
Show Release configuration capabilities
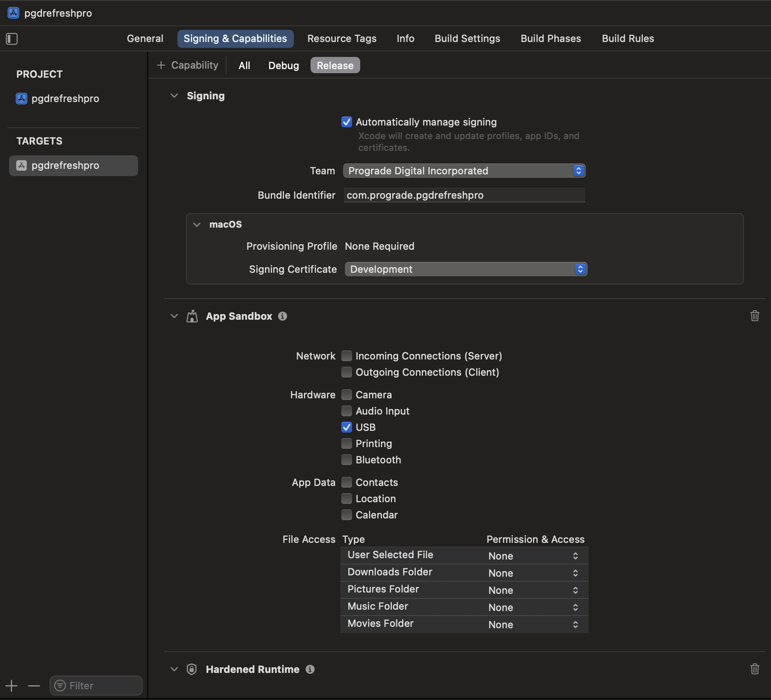335,65
